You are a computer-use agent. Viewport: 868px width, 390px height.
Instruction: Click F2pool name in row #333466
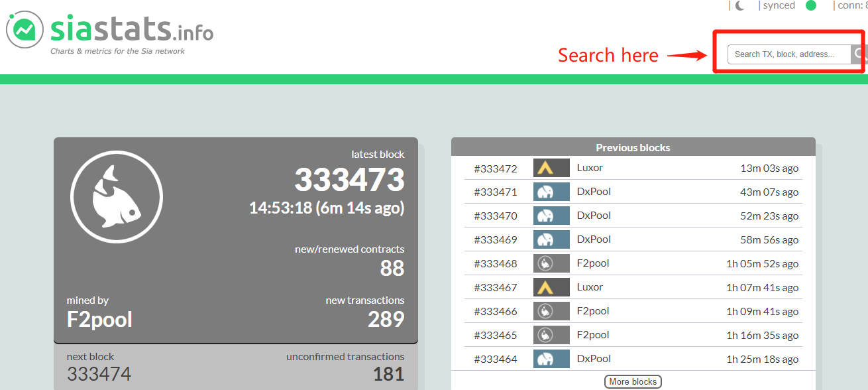tap(593, 311)
